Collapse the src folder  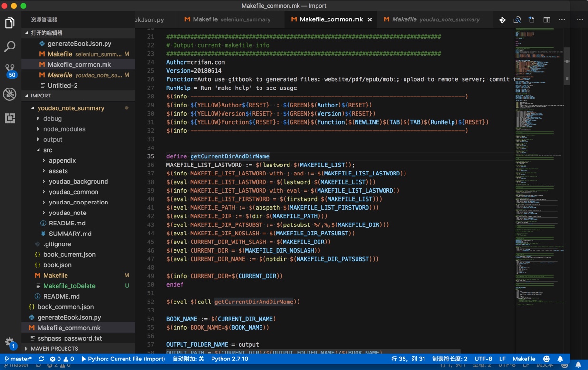(48, 150)
